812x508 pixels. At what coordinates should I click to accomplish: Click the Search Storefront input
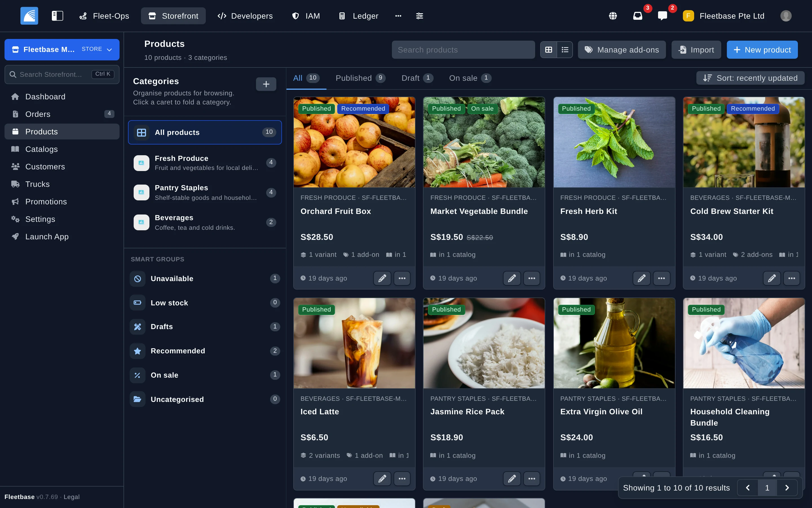62,74
